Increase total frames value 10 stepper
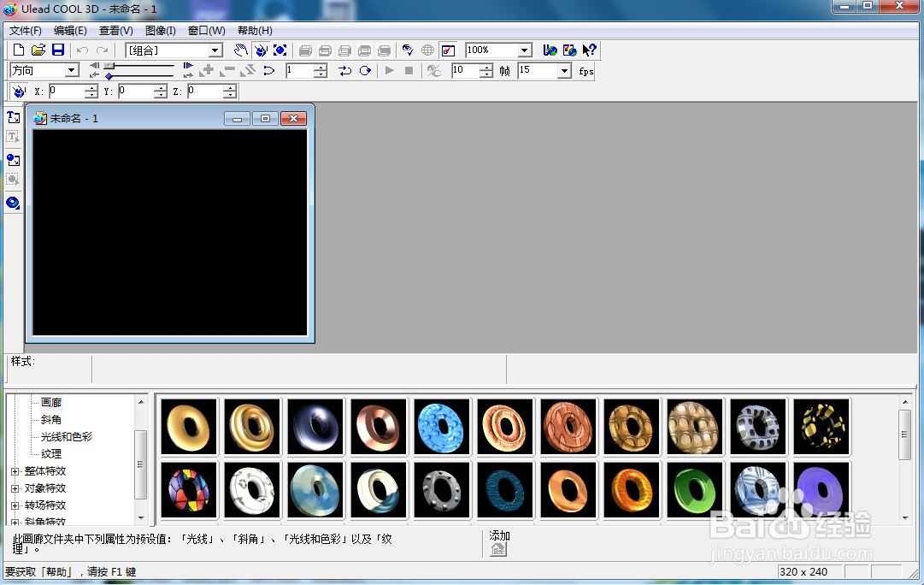The width and height of the screenshot is (924, 585). [x=486, y=68]
